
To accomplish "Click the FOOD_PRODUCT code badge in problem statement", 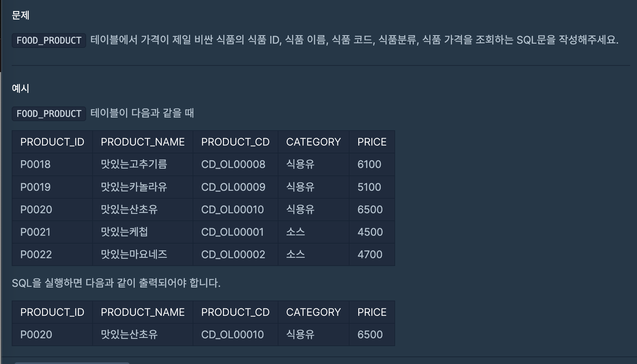I will pos(49,40).
